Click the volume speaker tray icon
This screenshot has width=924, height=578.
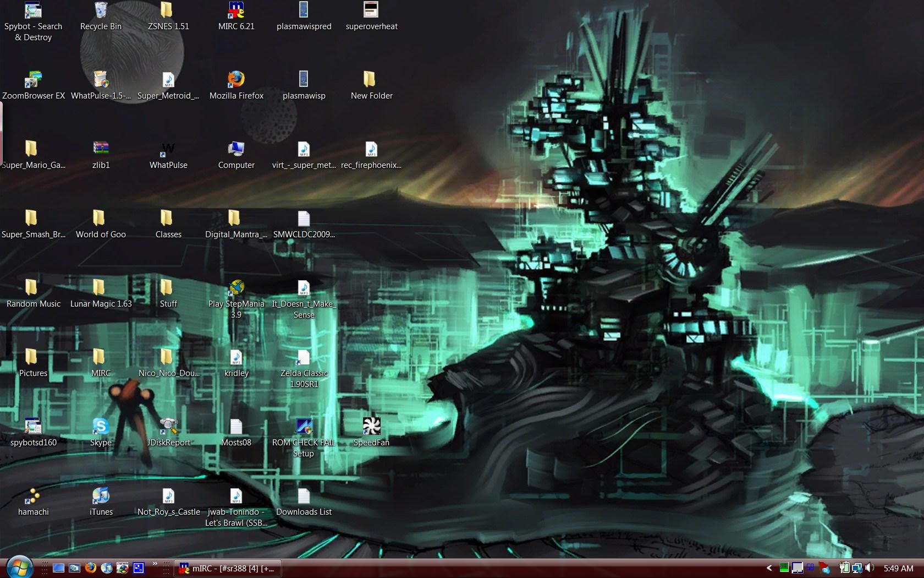pyautogui.click(x=869, y=568)
